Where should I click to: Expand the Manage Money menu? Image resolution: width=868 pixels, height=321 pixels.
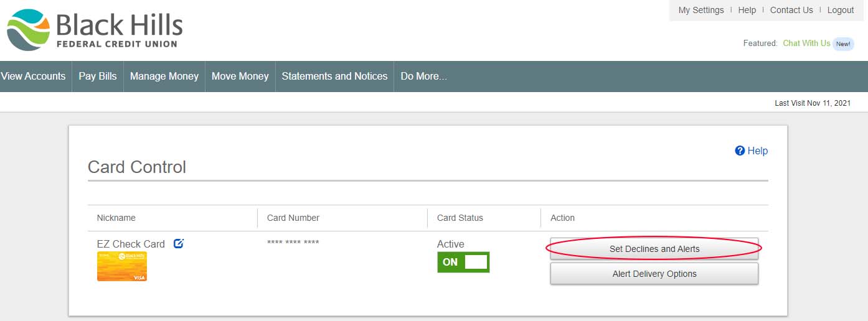coord(164,76)
